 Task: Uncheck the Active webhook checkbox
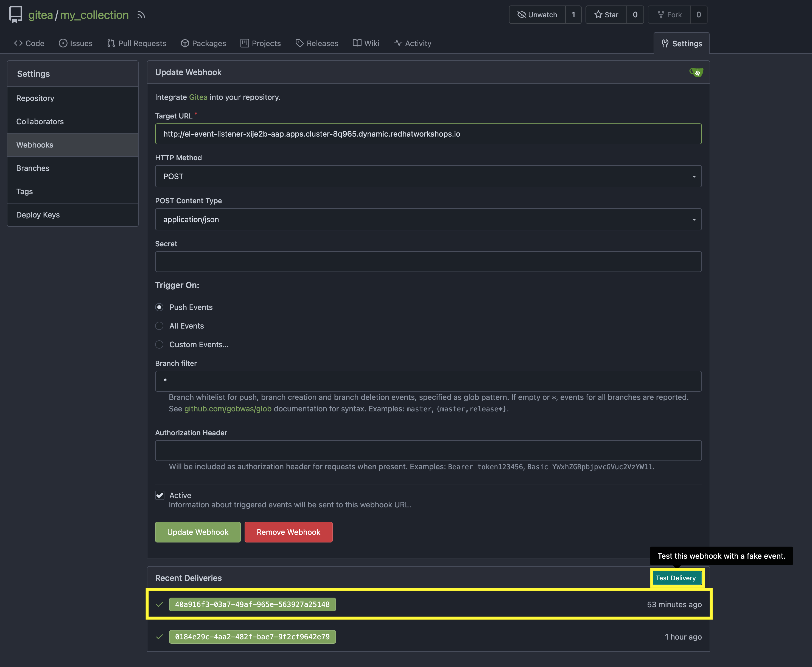coord(159,495)
